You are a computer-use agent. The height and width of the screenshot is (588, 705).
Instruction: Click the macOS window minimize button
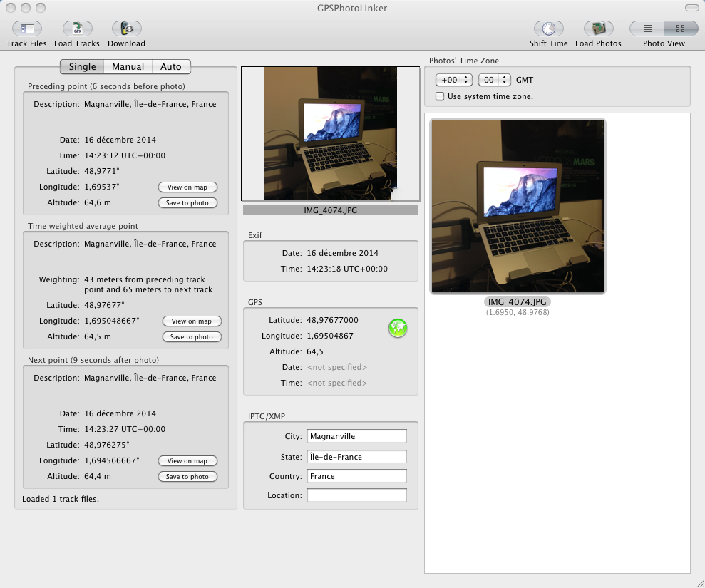(x=26, y=8)
